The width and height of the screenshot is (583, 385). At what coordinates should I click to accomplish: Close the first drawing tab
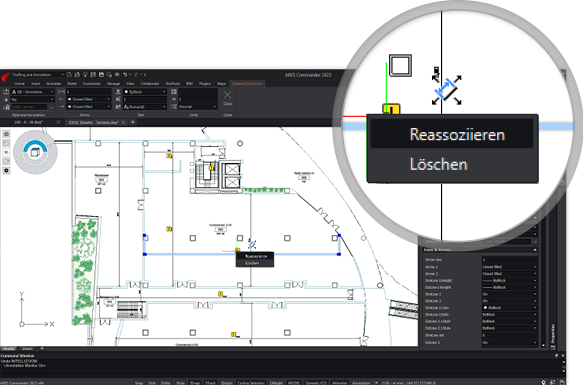click(58, 122)
